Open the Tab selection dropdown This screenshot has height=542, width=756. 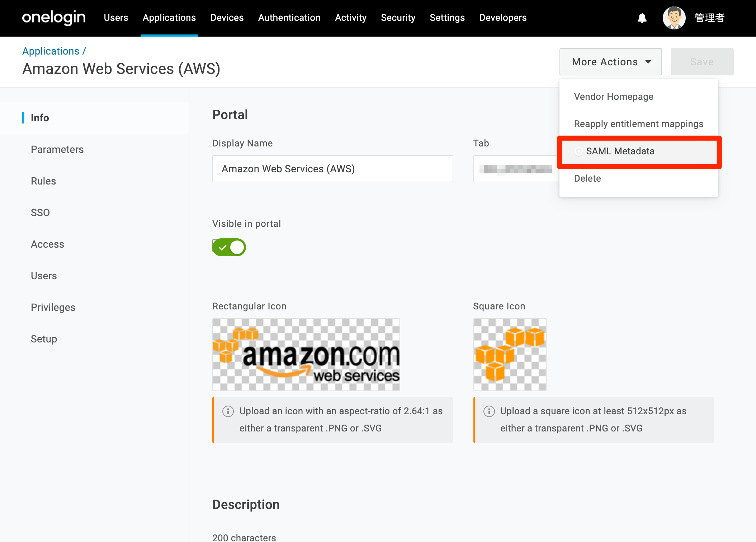point(516,169)
